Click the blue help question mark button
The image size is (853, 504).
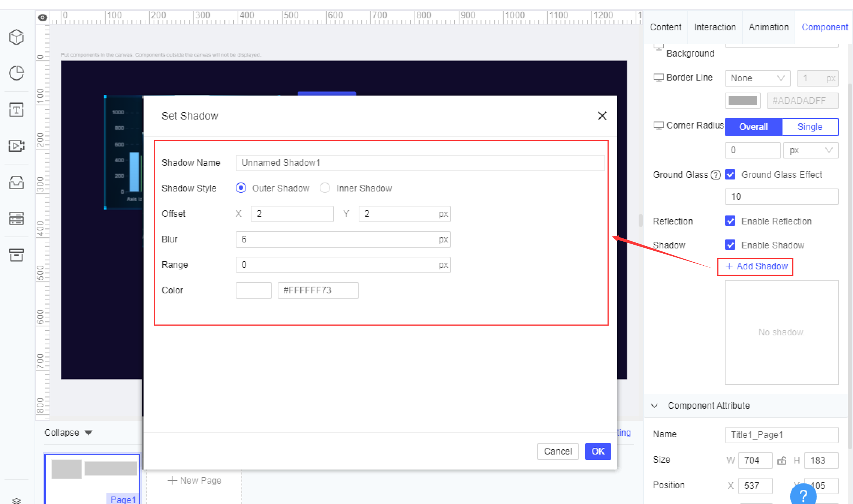[x=803, y=495]
